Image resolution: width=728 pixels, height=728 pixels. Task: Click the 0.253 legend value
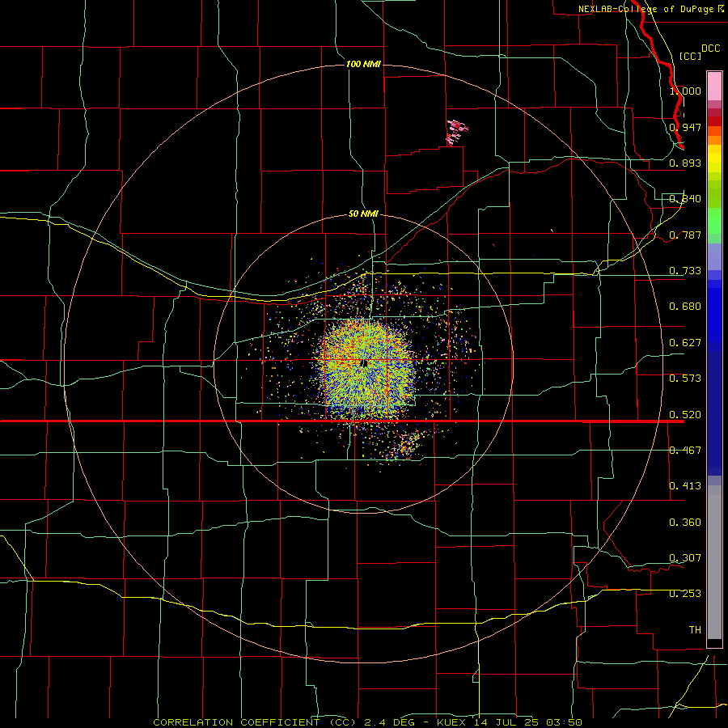(685, 594)
